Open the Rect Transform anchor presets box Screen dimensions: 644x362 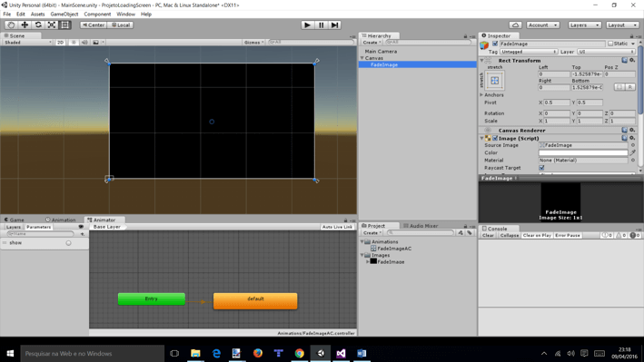click(495, 81)
